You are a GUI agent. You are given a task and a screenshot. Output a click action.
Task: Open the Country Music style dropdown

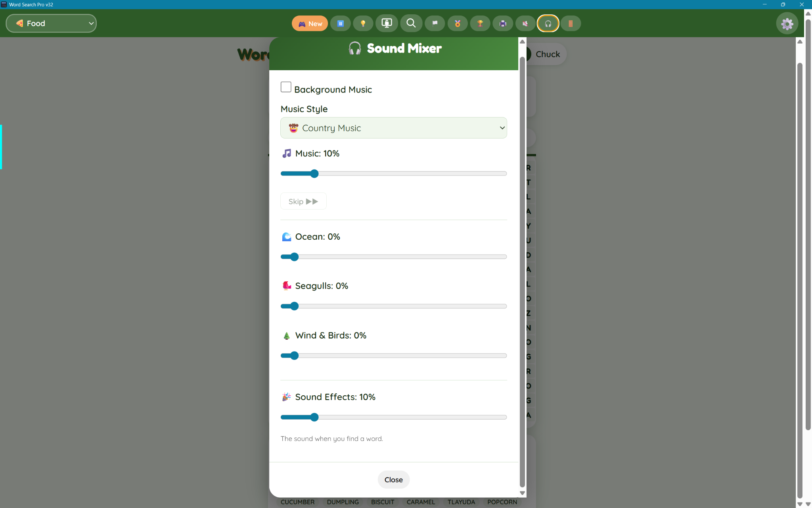(393, 128)
